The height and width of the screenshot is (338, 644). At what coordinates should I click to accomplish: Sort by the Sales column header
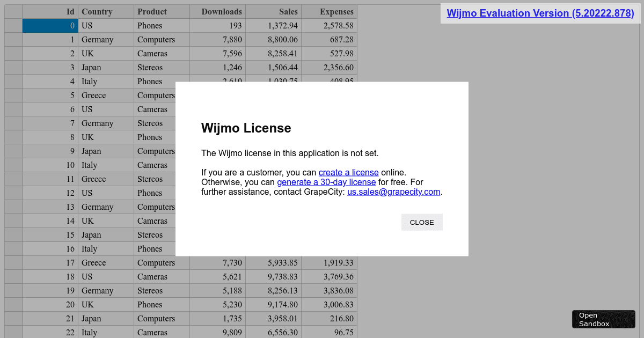click(274, 12)
